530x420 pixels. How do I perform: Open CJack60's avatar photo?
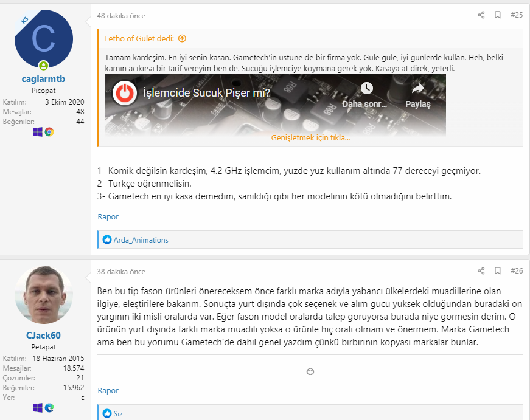point(44,295)
